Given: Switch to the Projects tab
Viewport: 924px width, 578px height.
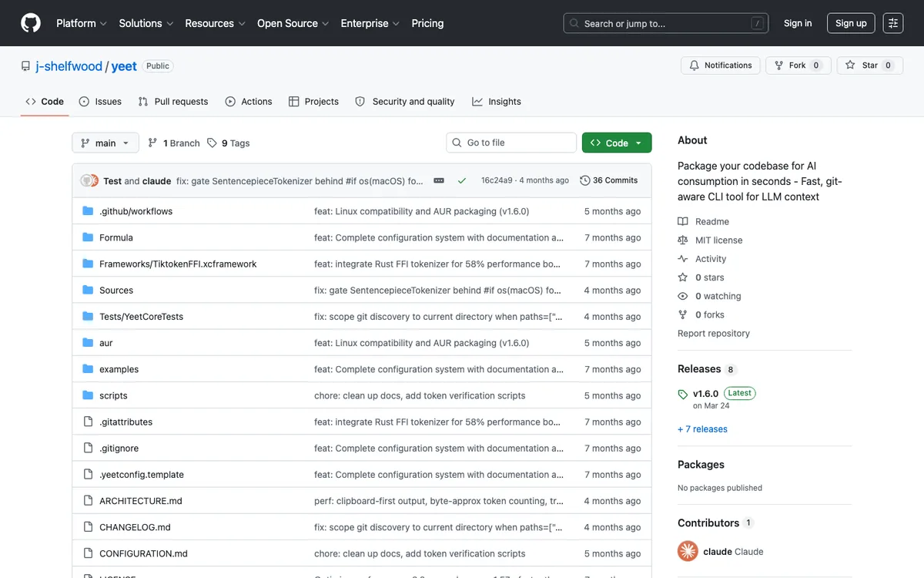Looking at the screenshot, I should (313, 102).
